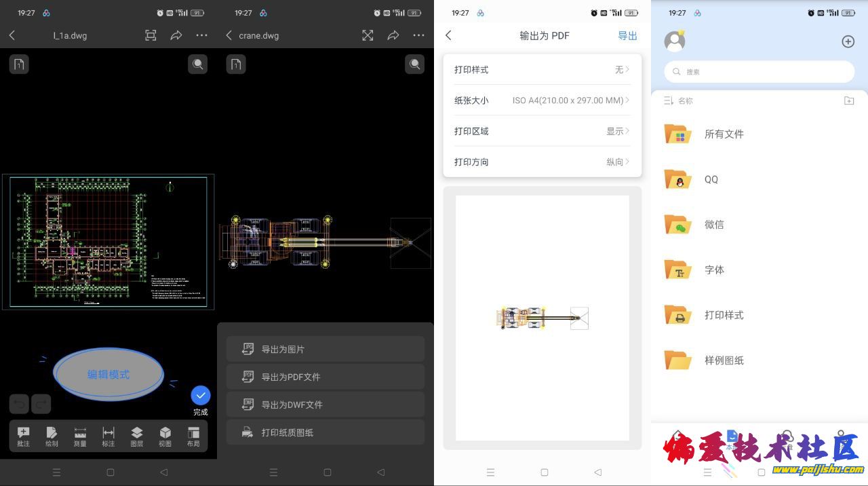Click the new folder icon
Screen dimensions: 868x486
click(x=848, y=100)
